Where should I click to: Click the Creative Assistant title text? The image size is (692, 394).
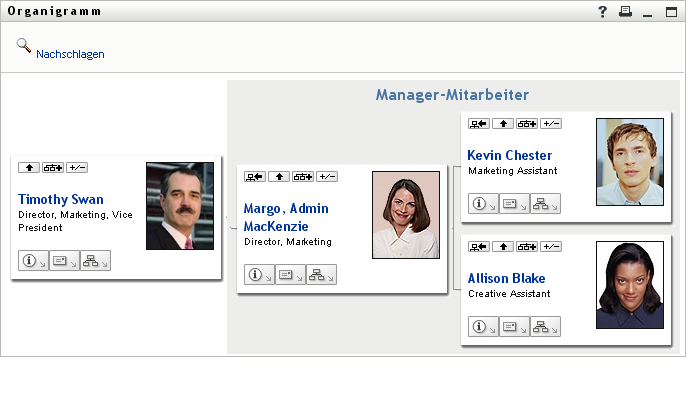tap(509, 294)
